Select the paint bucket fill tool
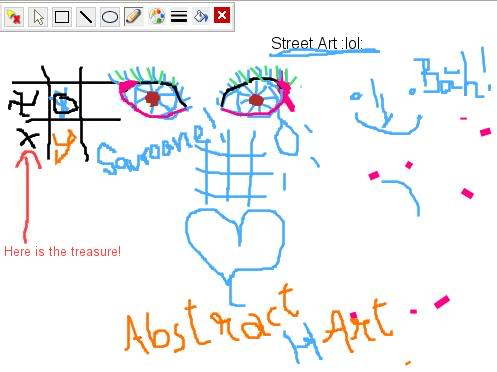This screenshot has width=497, height=372. tap(201, 16)
